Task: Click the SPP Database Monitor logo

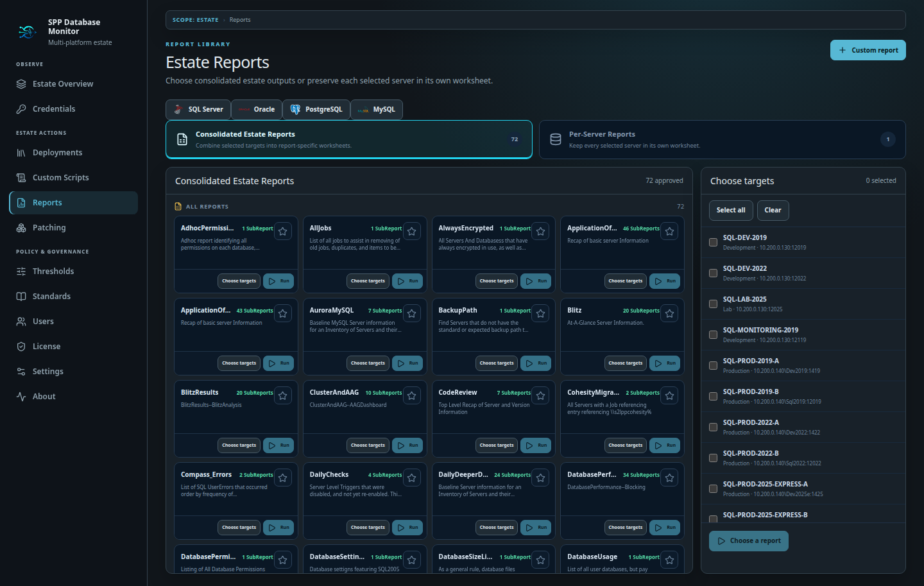Action: click(x=27, y=31)
